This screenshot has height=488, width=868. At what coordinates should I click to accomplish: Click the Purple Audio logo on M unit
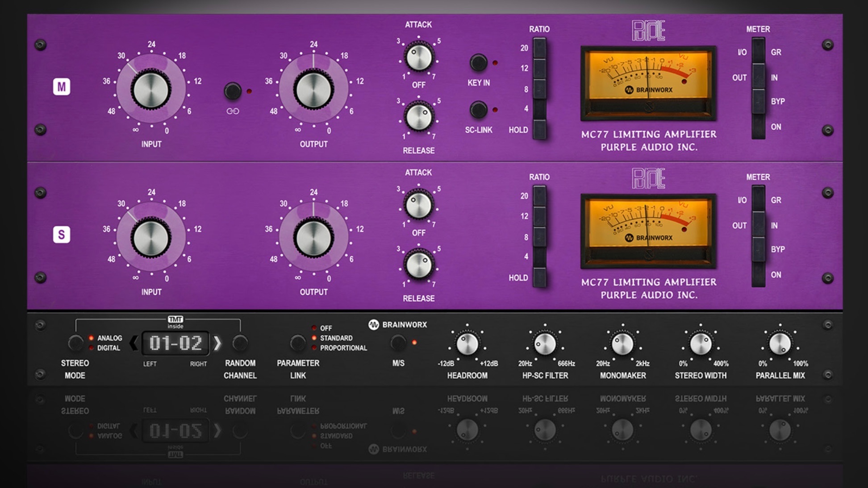coord(648,31)
